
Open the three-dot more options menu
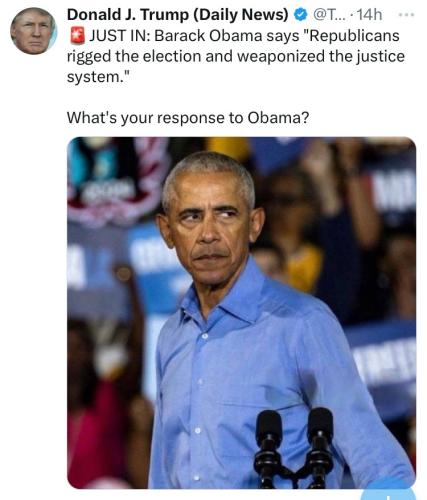point(406,15)
